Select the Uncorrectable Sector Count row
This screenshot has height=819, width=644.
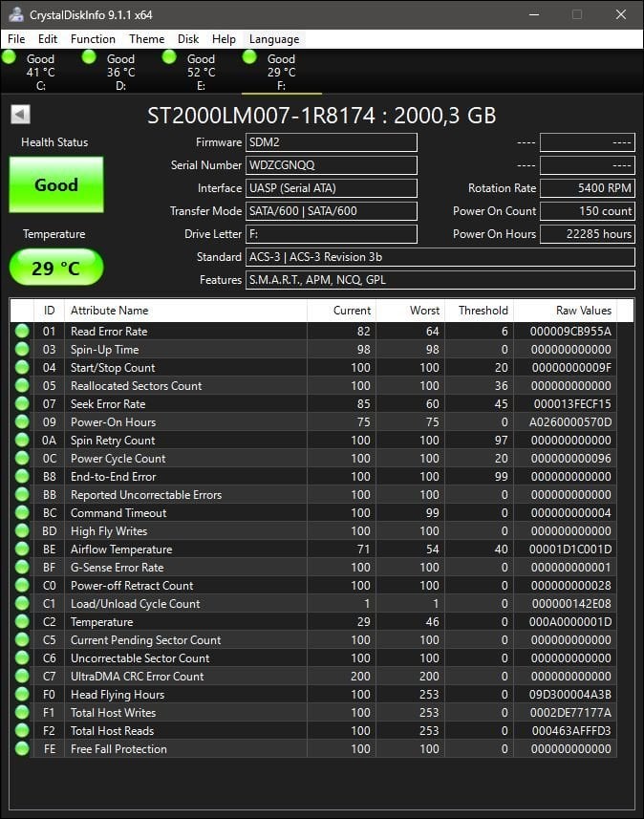pos(313,658)
